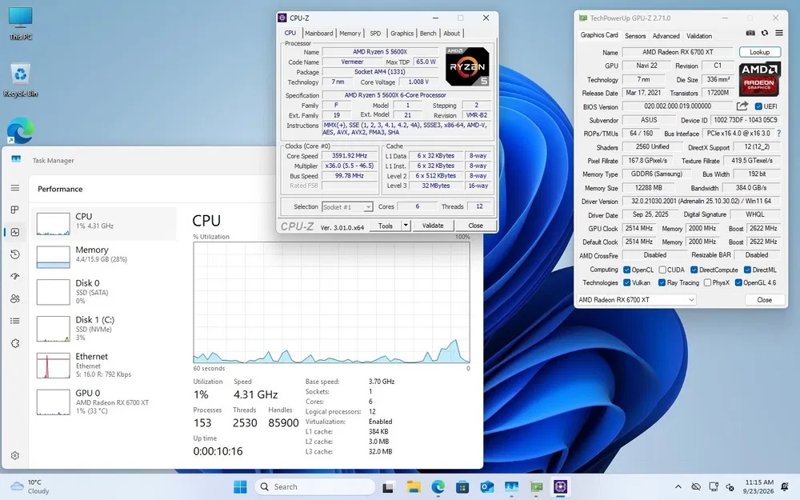
Task: Open Validation tab in GPU-Z
Action: point(699,36)
